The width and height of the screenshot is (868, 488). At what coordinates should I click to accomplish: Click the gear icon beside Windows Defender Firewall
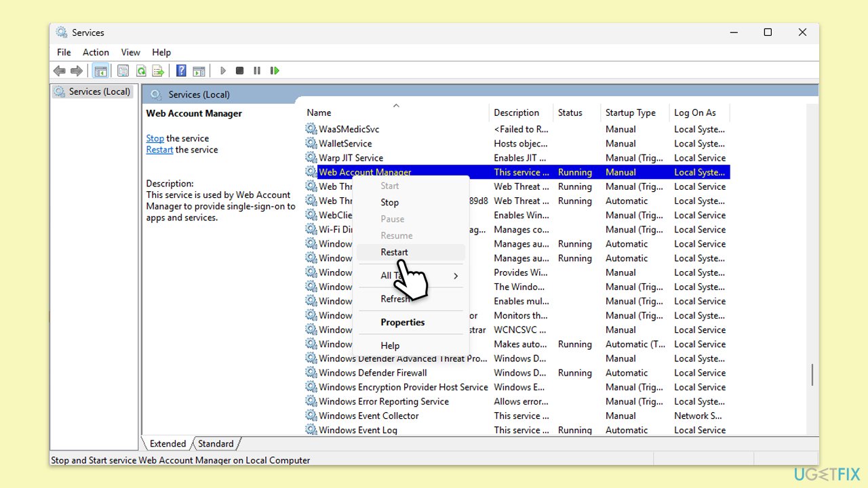click(x=311, y=373)
